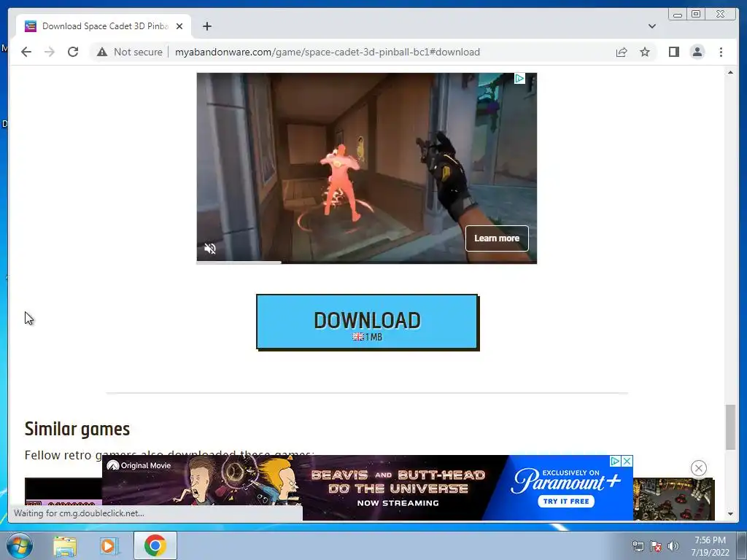Go back to the previous page
This screenshot has height=560, width=747.
point(26,52)
